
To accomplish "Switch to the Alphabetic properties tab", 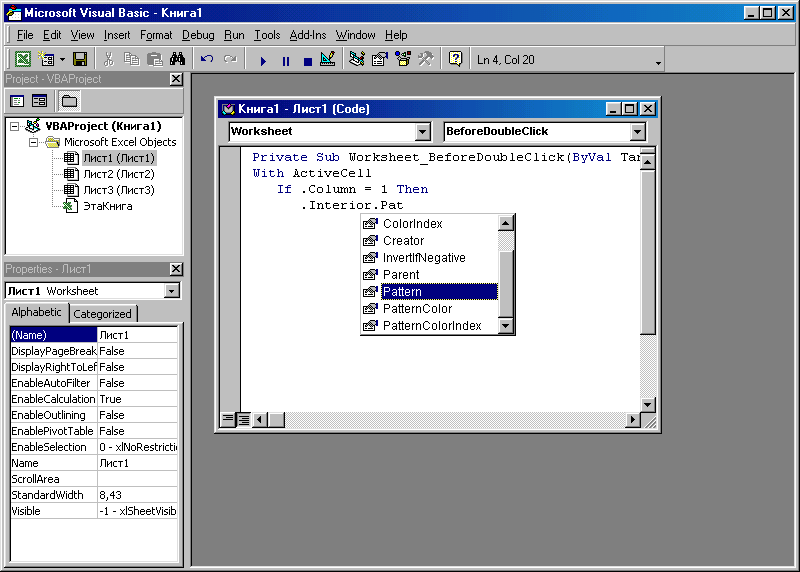I will (36, 312).
